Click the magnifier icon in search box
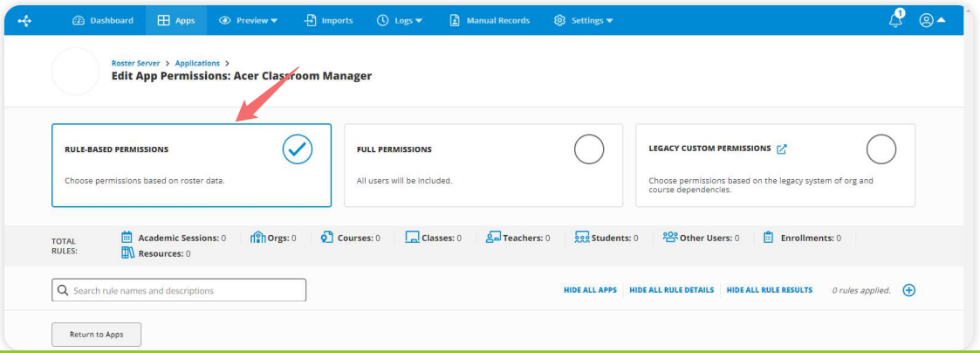Viewport: 980px width, 353px height. [63, 290]
